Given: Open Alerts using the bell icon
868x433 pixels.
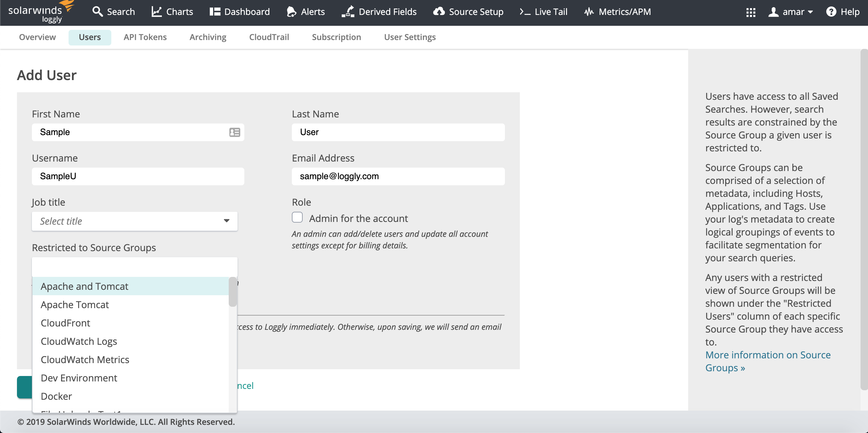Looking at the screenshot, I should (x=291, y=12).
